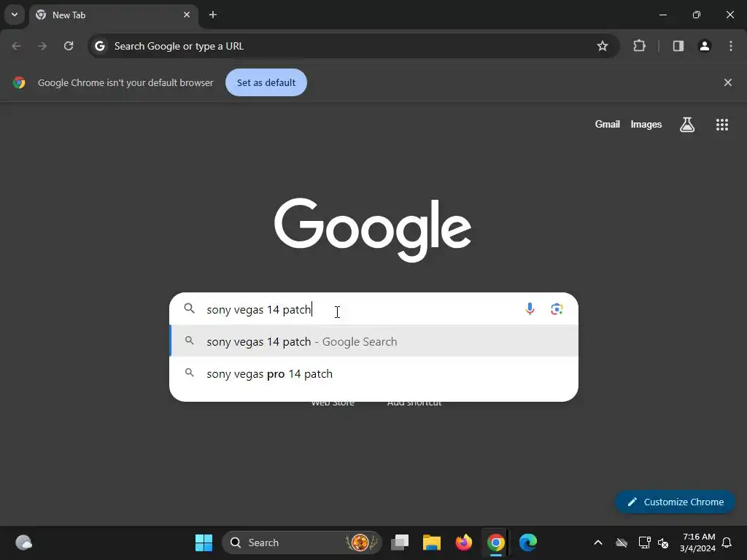Go forward to next page
The image size is (747, 560).
click(x=42, y=46)
